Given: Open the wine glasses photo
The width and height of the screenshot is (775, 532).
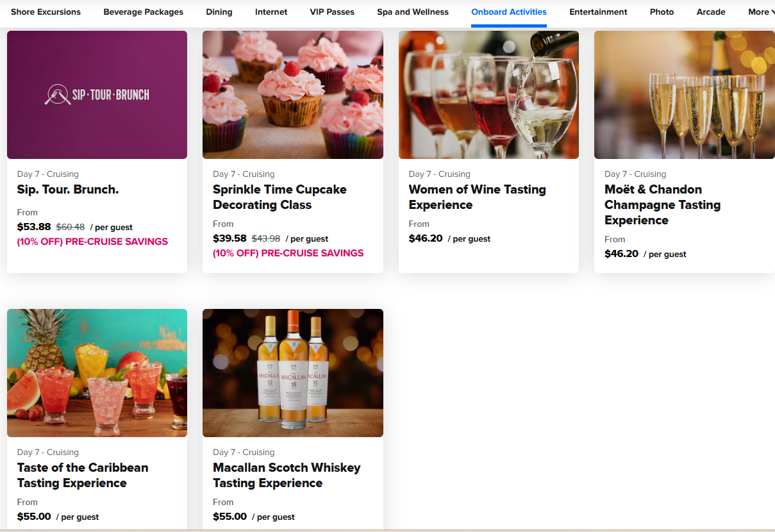Looking at the screenshot, I should tap(488, 95).
